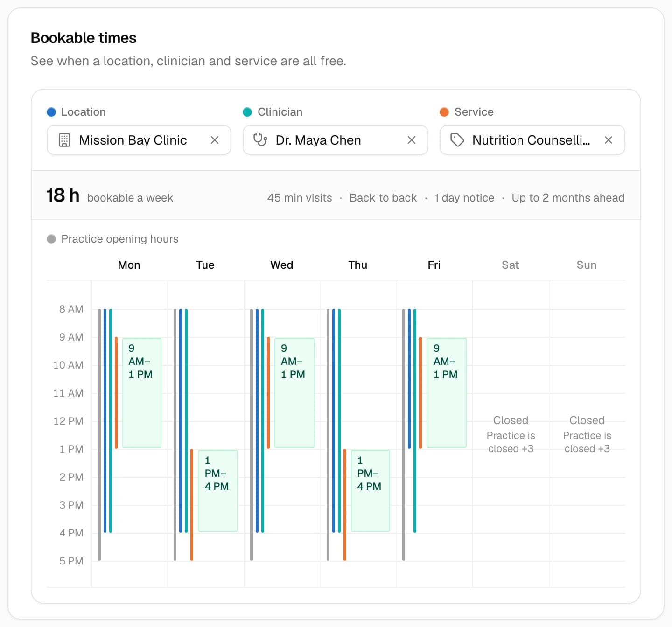This screenshot has width=672, height=627.
Task: Click the blue Location legend dot
Action: pyautogui.click(x=51, y=112)
